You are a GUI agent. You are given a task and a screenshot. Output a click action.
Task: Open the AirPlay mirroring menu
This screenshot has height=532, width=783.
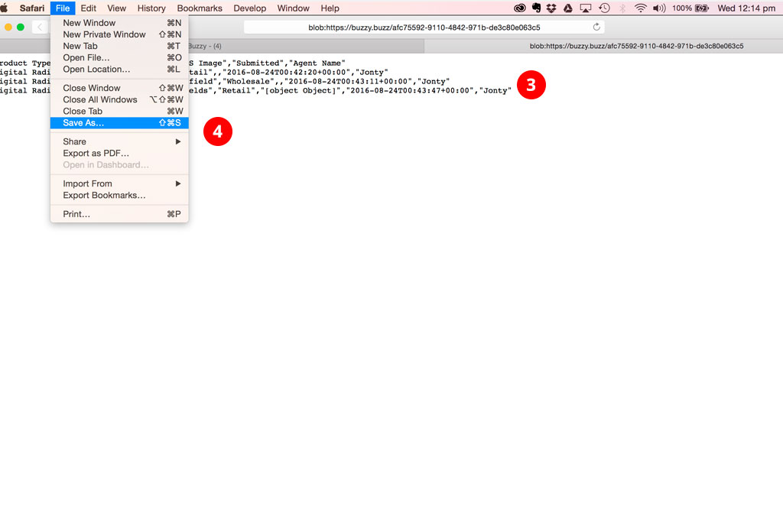pyautogui.click(x=586, y=8)
